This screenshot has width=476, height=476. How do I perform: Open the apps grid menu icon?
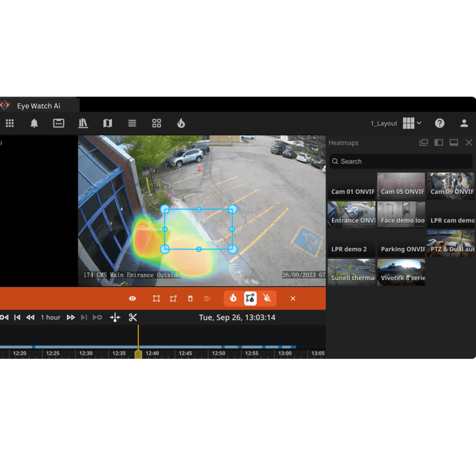pyautogui.click(x=10, y=123)
